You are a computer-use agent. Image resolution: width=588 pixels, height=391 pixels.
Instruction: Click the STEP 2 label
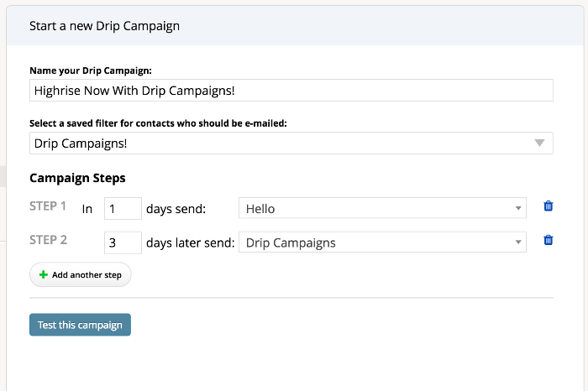(x=49, y=240)
